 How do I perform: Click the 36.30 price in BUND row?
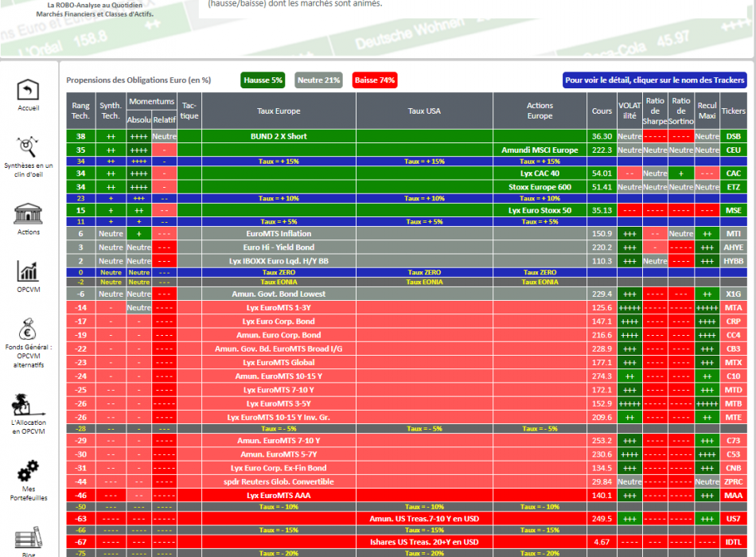coord(602,137)
